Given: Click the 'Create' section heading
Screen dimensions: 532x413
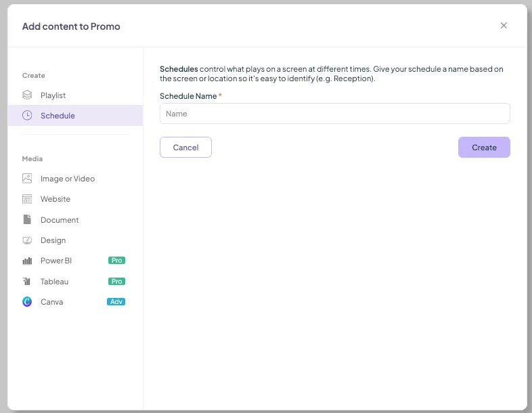Looking at the screenshot, I should 34,75.
